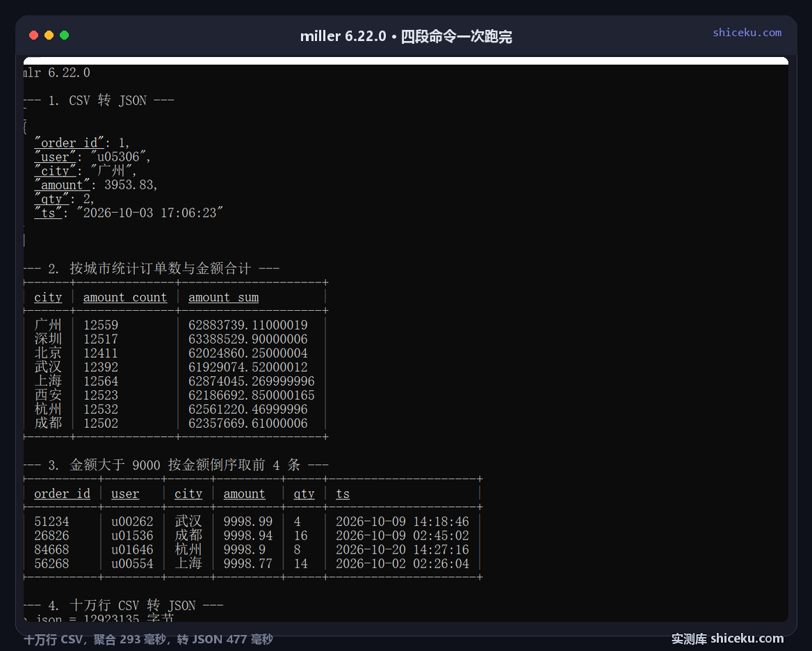Click the '1. CSV 转 JSON' section heading
Screen dimensions: 812x651
[97, 100]
